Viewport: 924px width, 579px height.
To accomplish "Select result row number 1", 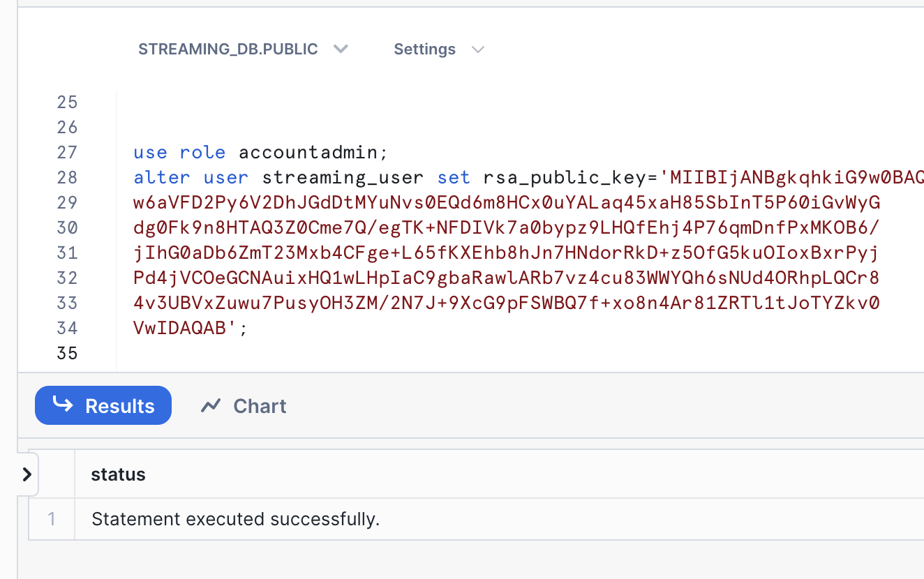I will [52, 519].
